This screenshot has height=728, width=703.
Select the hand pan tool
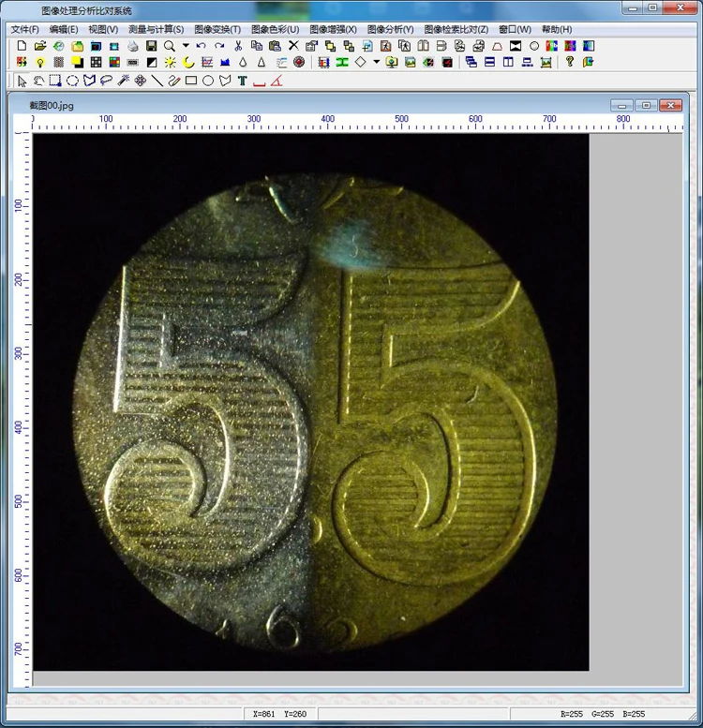pyautogui.click(x=38, y=82)
